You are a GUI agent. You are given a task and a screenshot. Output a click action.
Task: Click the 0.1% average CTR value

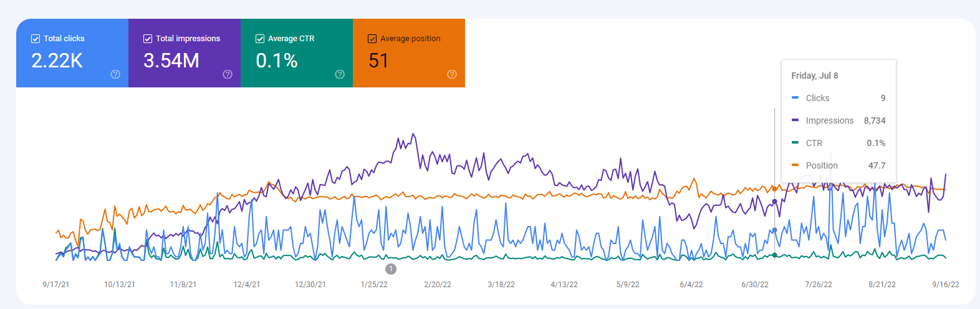tap(277, 61)
